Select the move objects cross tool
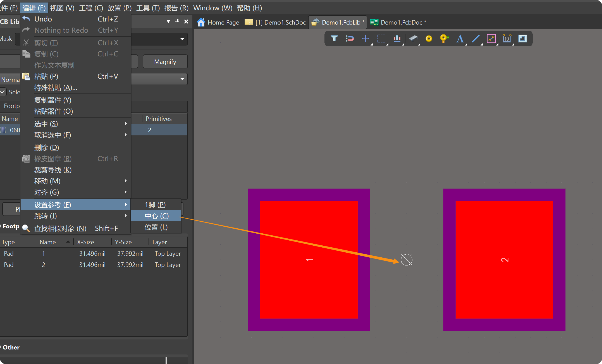602x364 pixels. pos(365,38)
